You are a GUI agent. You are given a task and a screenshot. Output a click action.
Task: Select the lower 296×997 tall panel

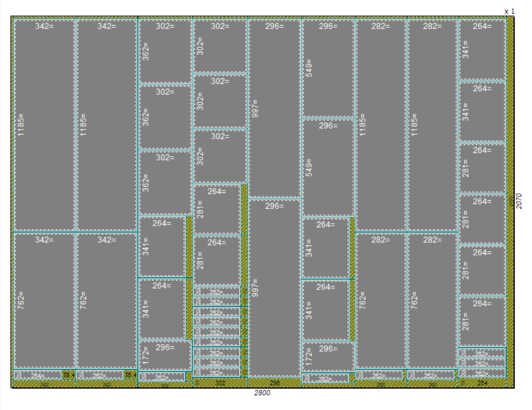[x=274, y=288]
